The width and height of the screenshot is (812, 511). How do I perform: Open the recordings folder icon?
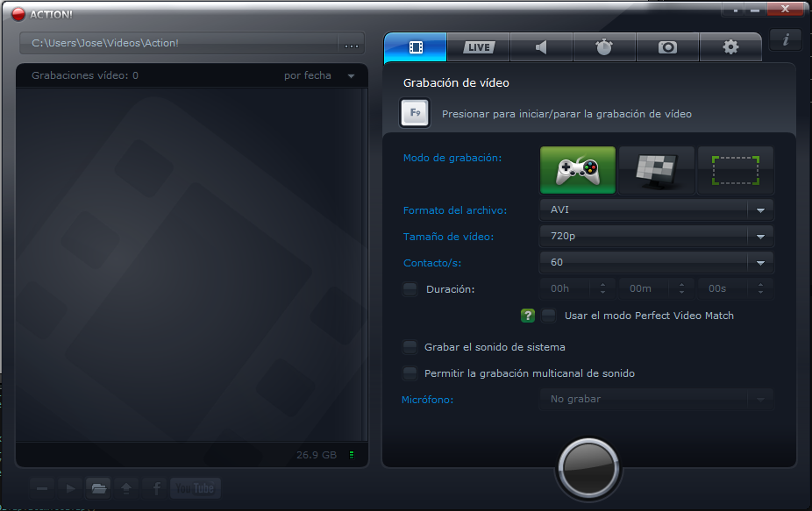click(98, 487)
